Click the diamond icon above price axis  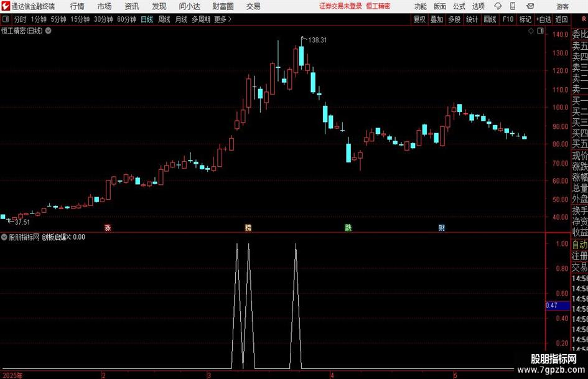pos(531,31)
